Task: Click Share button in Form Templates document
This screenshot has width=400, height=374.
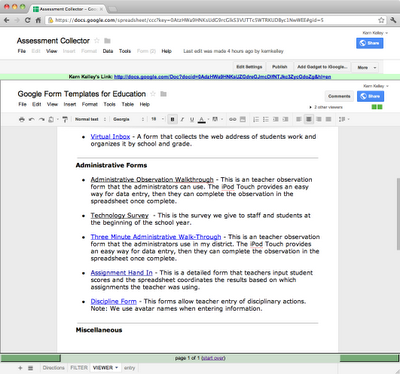Action: [370, 96]
